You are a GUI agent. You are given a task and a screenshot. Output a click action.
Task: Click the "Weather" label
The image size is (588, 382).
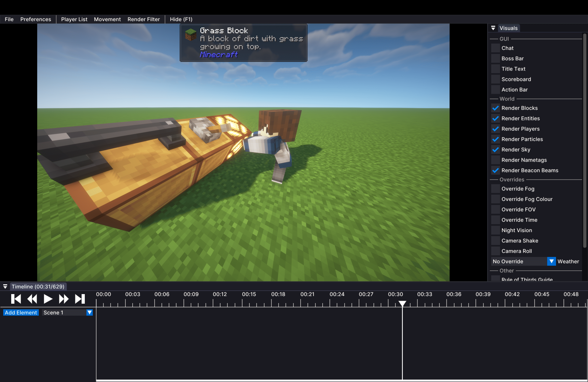point(568,261)
